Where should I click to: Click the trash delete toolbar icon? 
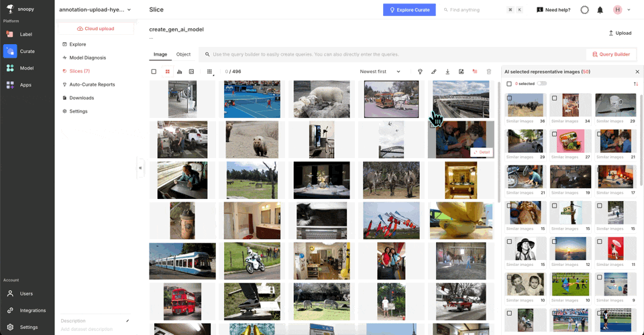pos(489,71)
